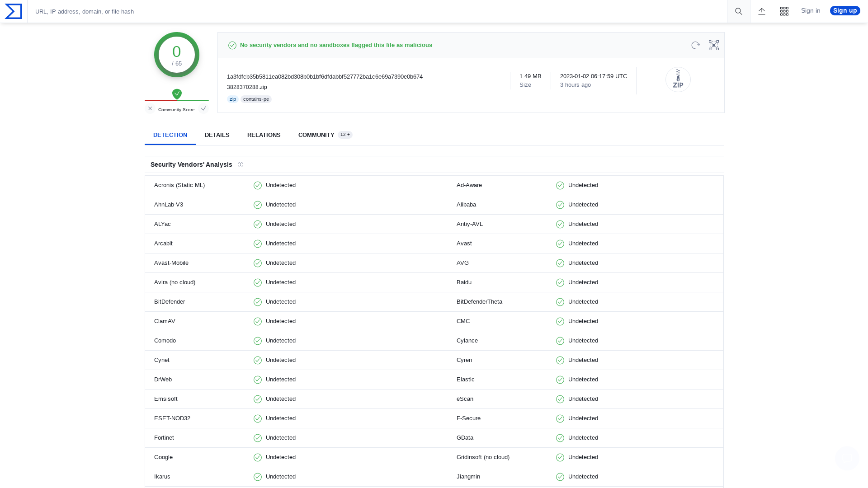The height and width of the screenshot is (488, 868).
Task: Click the Sign up button
Action: (x=845, y=10)
